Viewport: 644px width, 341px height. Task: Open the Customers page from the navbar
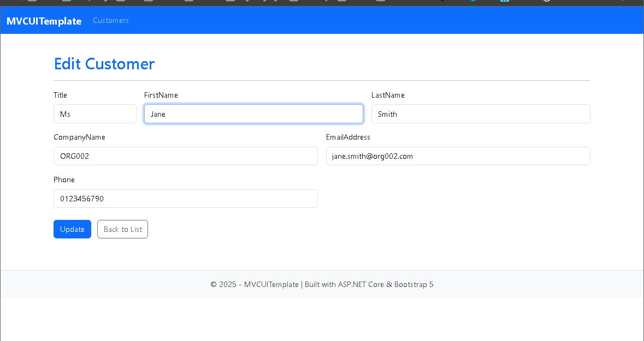tap(111, 20)
